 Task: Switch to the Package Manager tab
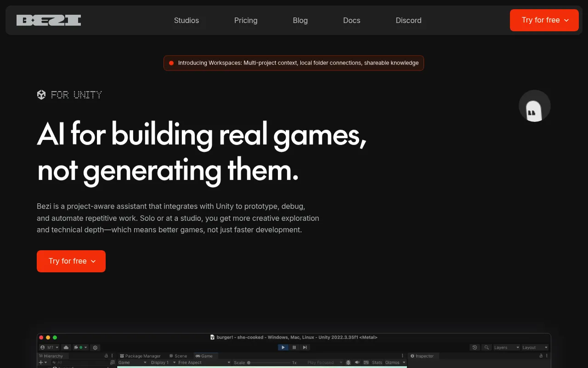(140, 356)
